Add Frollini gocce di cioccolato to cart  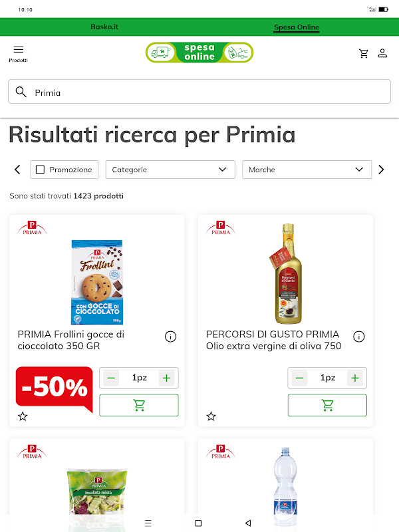point(139,405)
